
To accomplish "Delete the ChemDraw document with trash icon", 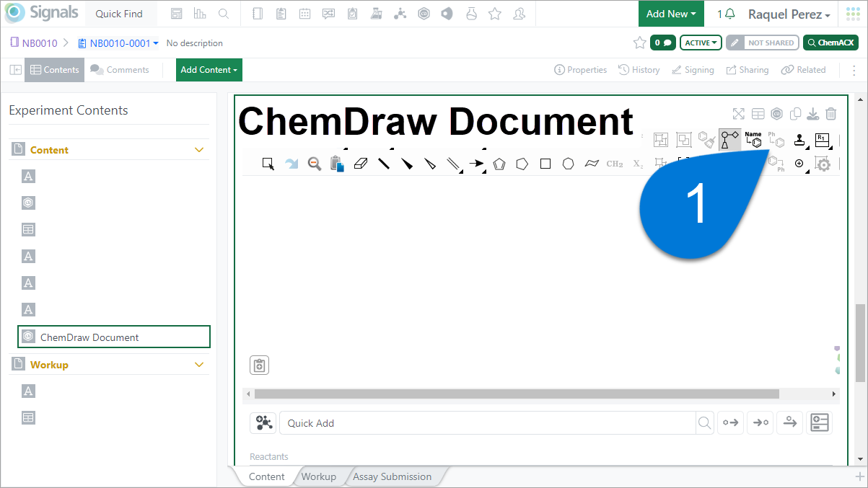I will (831, 114).
